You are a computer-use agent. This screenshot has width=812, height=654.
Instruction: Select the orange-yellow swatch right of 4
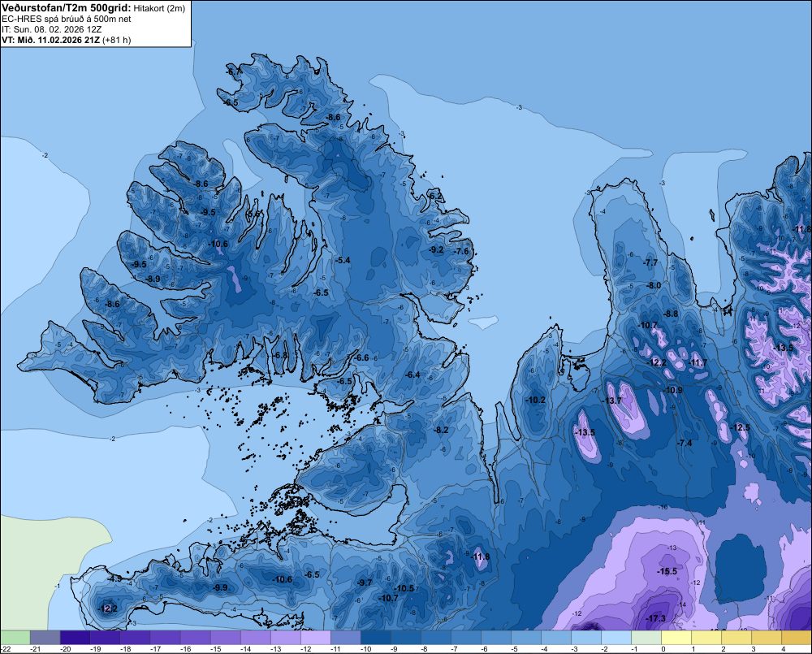797,637
